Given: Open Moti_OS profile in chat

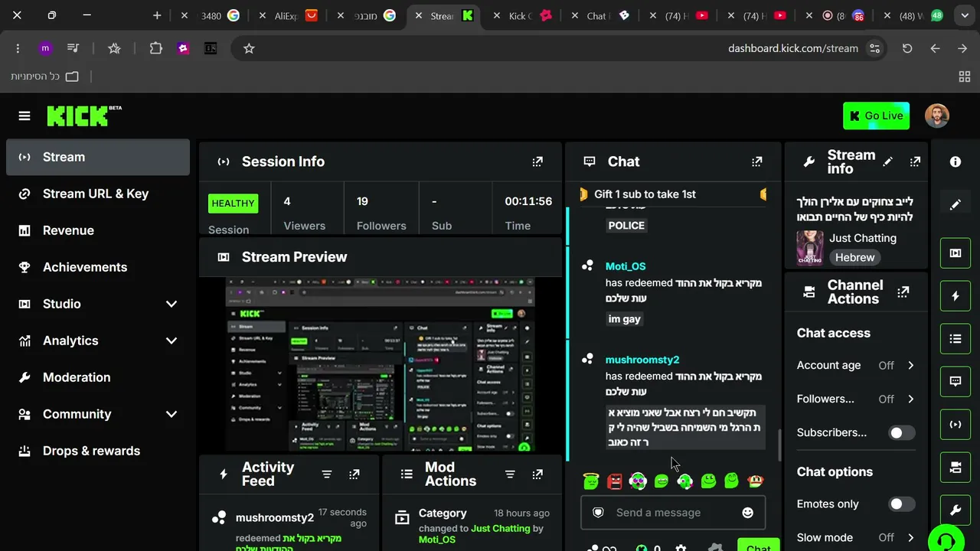Looking at the screenshot, I should pyautogui.click(x=626, y=266).
